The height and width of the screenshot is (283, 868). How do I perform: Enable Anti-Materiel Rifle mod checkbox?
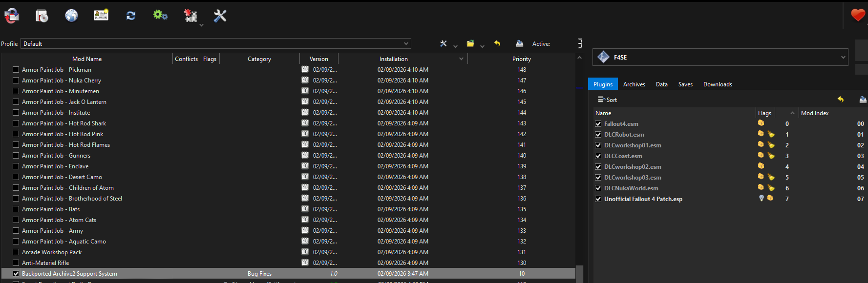(x=16, y=263)
